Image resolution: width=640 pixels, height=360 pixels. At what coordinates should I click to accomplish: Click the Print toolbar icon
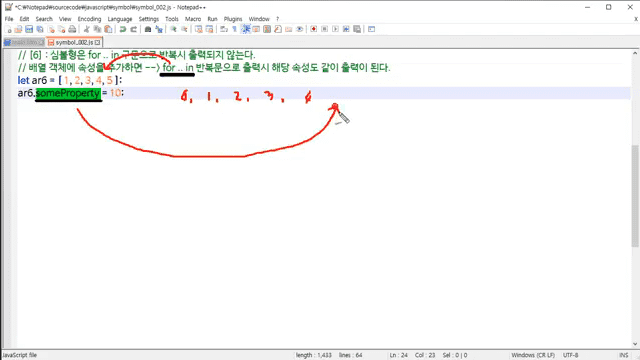tap(72, 29)
